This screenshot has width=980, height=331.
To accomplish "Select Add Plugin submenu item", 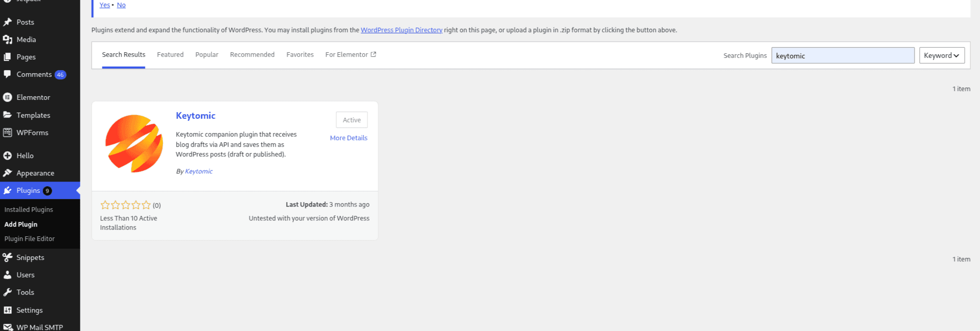I will (21, 224).
